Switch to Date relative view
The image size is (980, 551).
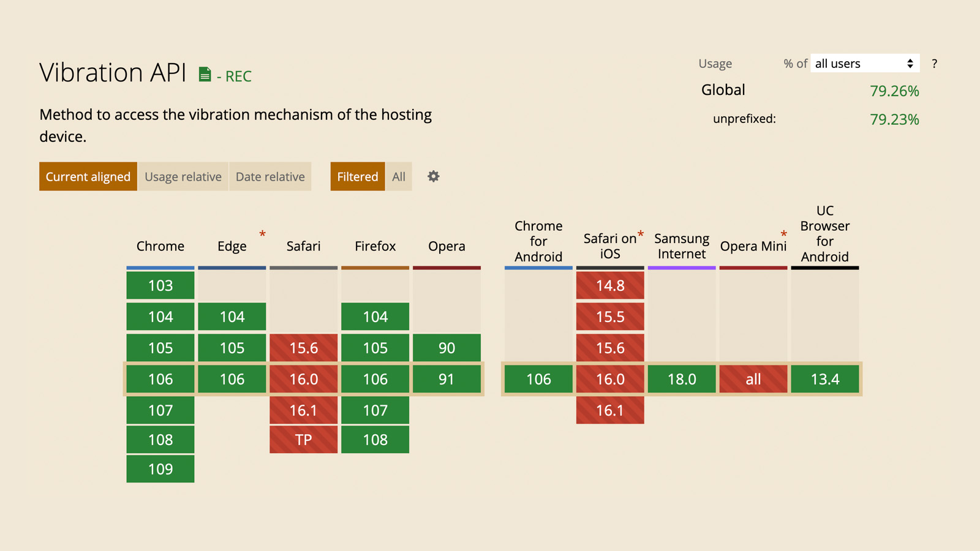pos(270,176)
